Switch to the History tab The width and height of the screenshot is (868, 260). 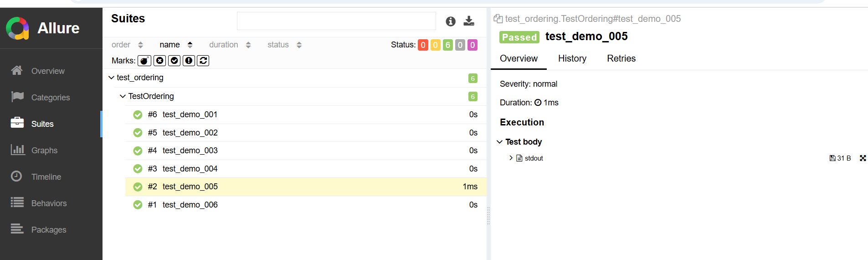tap(572, 58)
